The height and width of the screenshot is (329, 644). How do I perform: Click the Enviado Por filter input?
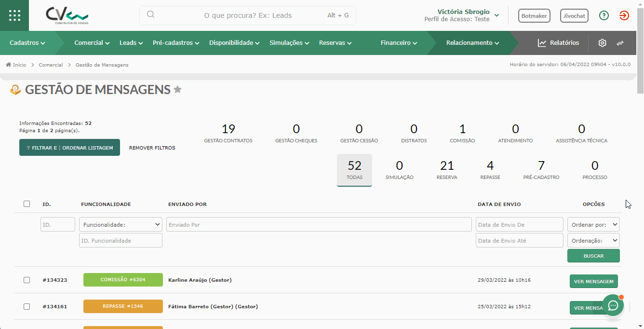pos(319,224)
